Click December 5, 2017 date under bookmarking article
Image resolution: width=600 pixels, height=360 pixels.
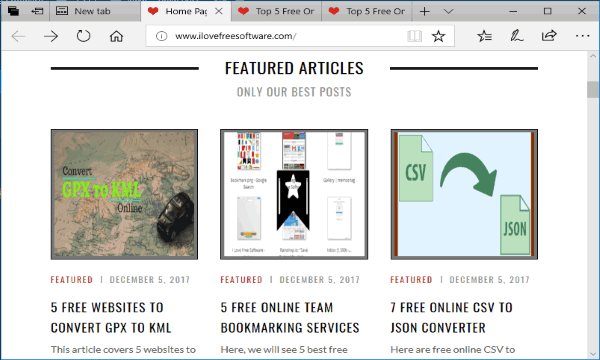coord(320,280)
